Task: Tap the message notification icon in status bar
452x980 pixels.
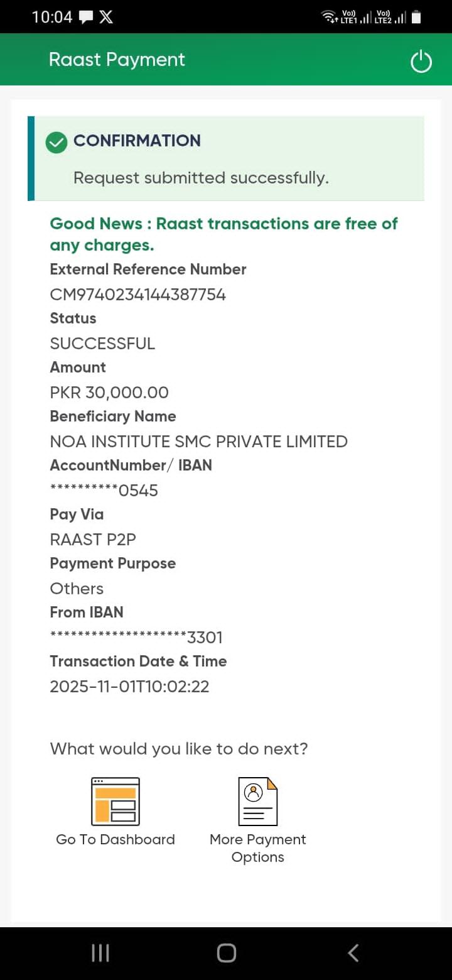Action: point(86,17)
